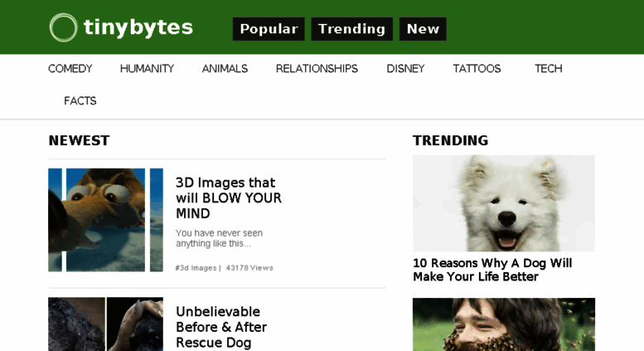Open '10 Reasons Why A Dog Will' headline
Viewport: 644px width, 351px height.
pos(492,270)
